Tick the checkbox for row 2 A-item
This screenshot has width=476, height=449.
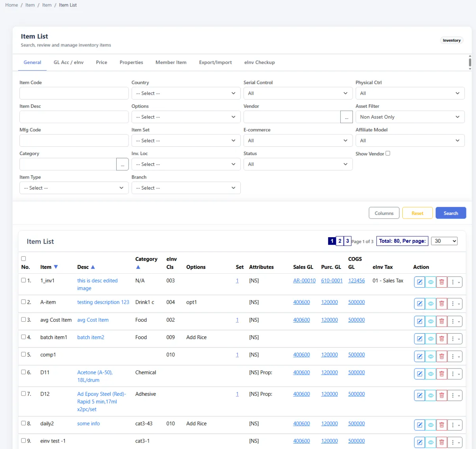pyautogui.click(x=23, y=302)
